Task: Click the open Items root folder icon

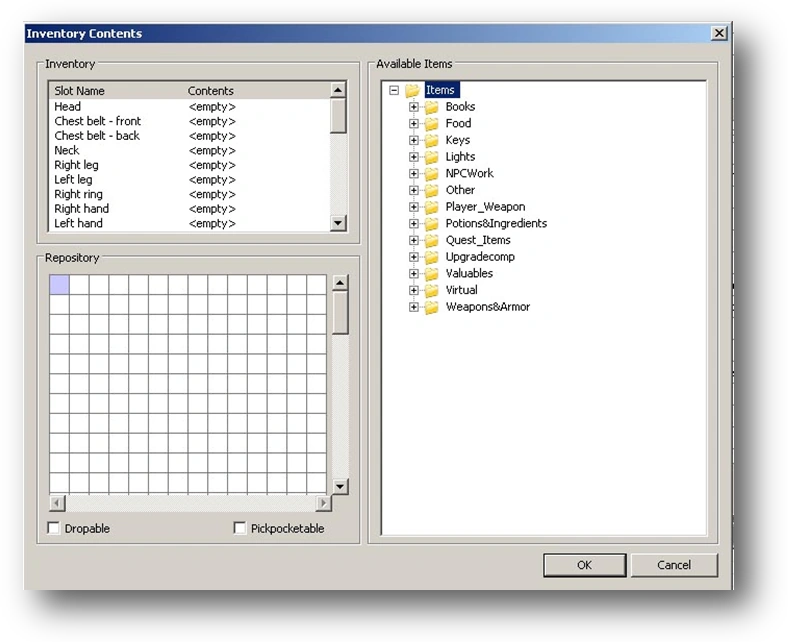Action: (x=412, y=90)
